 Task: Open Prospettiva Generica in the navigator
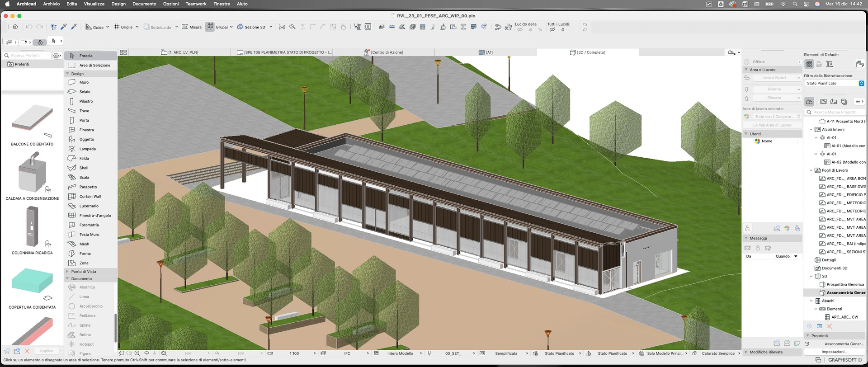(844, 284)
